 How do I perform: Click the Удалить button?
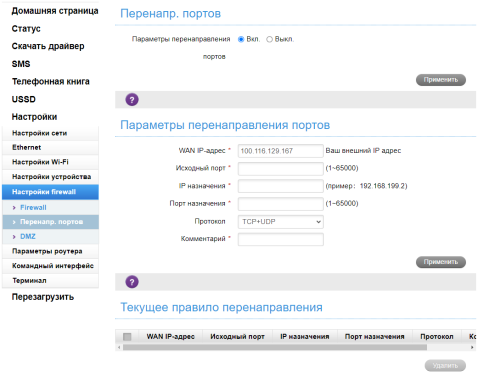tap(445, 366)
